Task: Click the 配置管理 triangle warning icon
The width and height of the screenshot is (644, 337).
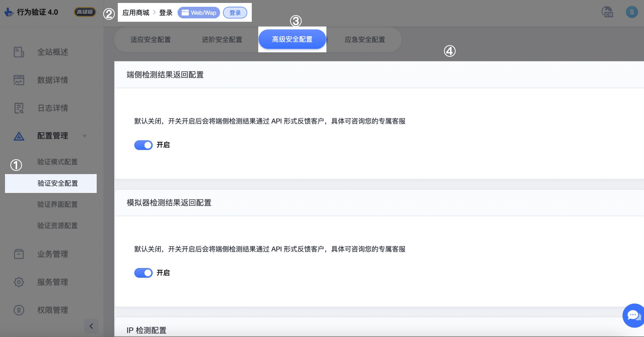Action: (18, 136)
